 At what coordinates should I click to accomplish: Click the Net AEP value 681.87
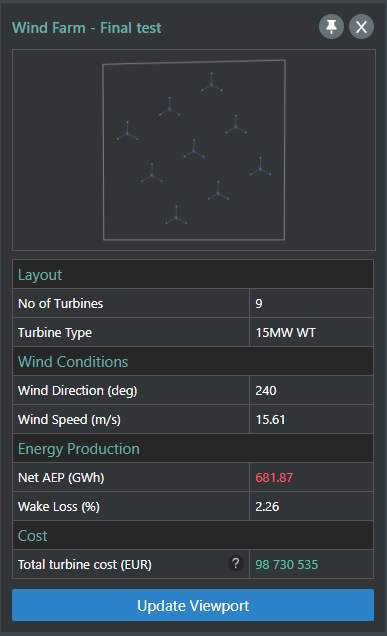coord(274,477)
